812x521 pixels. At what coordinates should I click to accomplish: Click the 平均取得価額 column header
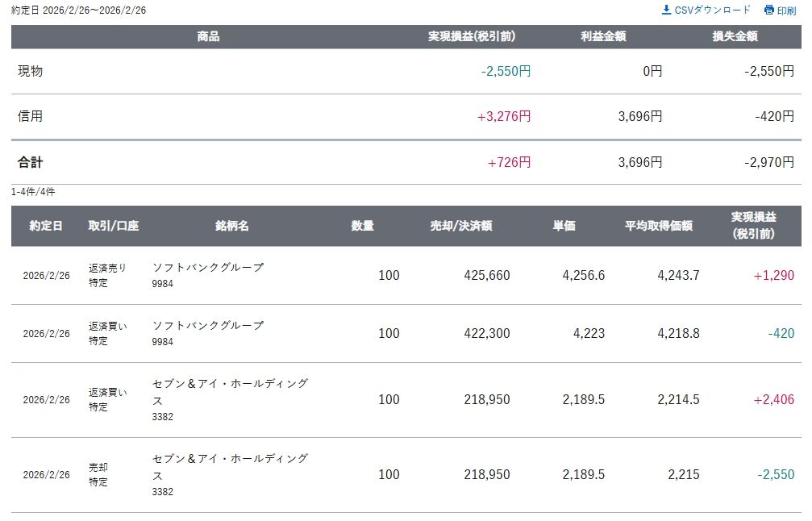click(658, 226)
